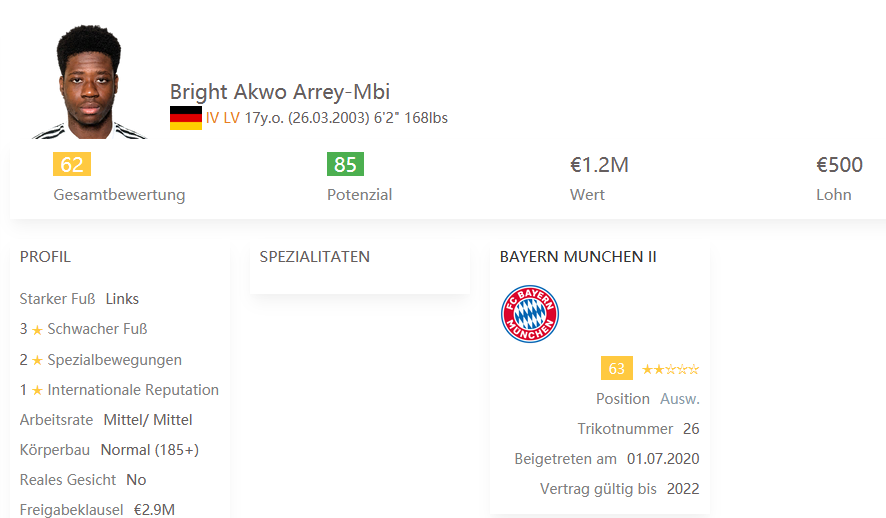Click the Schwacher Fuß star icon

37,330
